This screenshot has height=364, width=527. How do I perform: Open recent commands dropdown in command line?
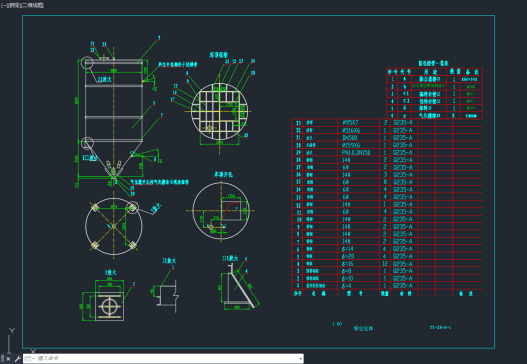pyautogui.click(x=30, y=359)
